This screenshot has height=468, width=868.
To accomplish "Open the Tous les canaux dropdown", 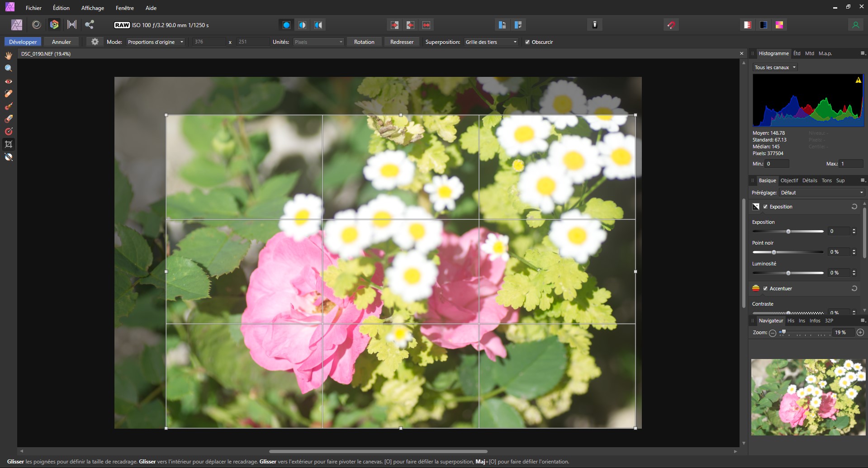I will (x=775, y=67).
